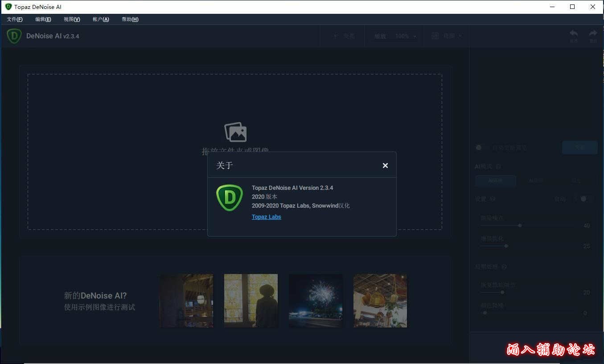Select the fireworks sample image thumbnail
Image resolution: width=604 pixels, height=364 pixels.
point(316,301)
